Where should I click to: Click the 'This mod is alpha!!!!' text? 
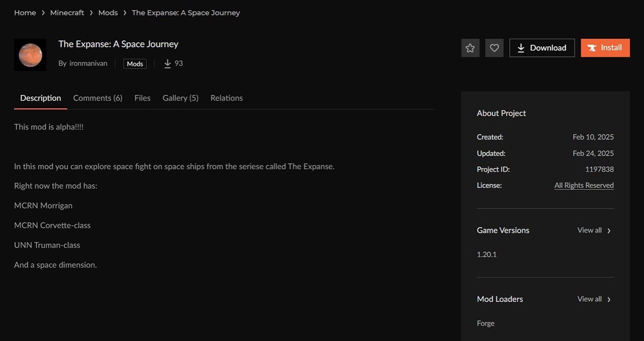coord(49,127)
